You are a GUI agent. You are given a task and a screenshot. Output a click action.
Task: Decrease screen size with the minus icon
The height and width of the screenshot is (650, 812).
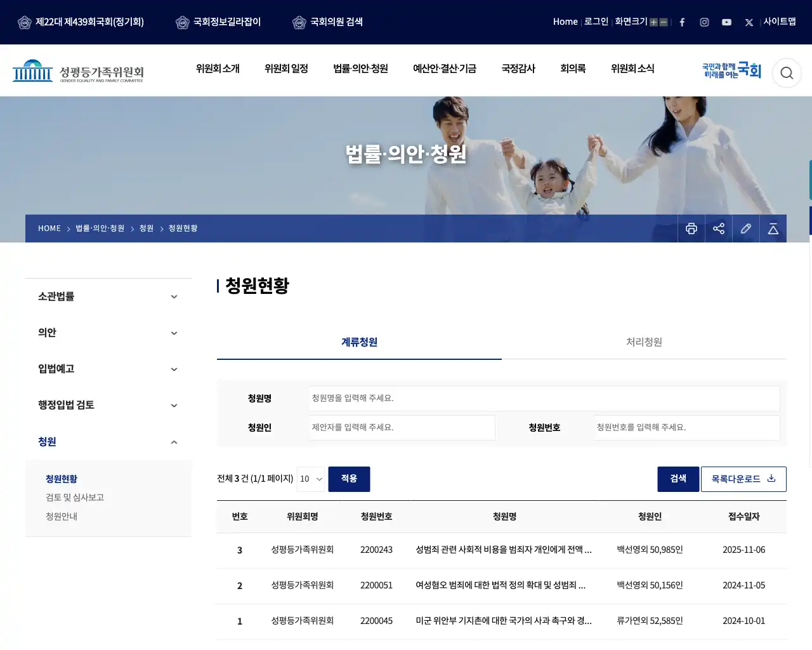[x=664, y=22]
